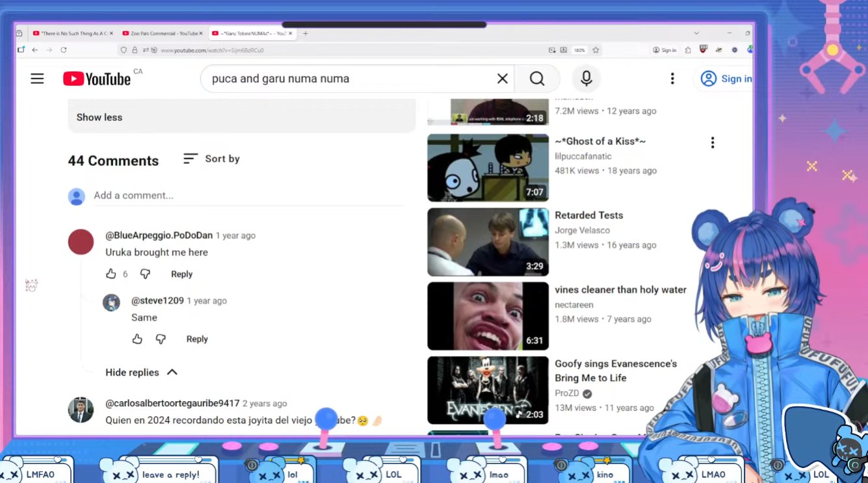Visit the ProZD channel
Image resolution: width=868 pixels, height=483 pixels.
coord(568,394)
